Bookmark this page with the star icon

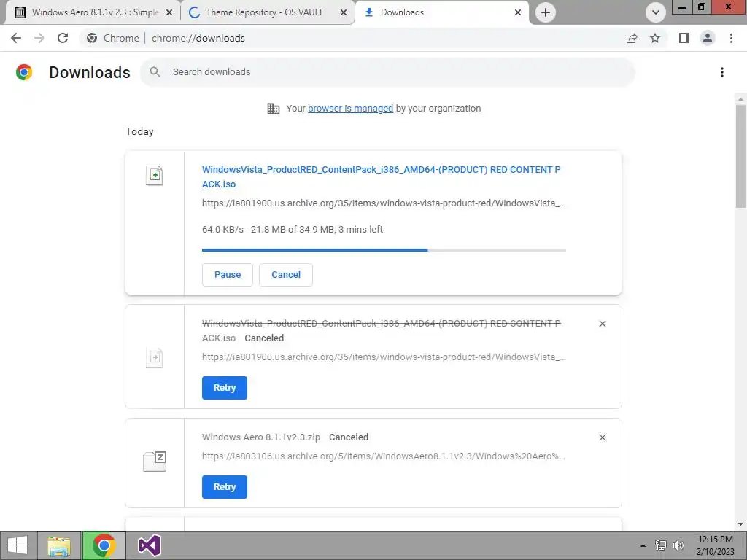pos(655,38)
